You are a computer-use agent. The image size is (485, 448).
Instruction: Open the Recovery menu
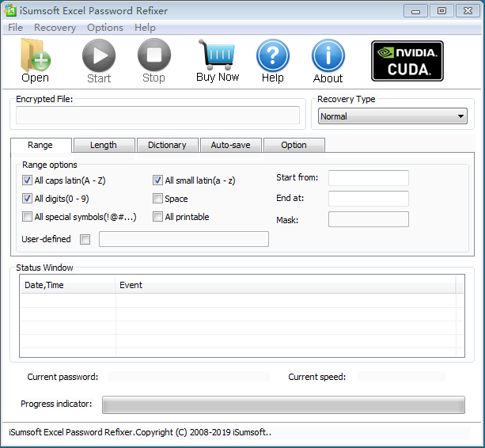55,28
